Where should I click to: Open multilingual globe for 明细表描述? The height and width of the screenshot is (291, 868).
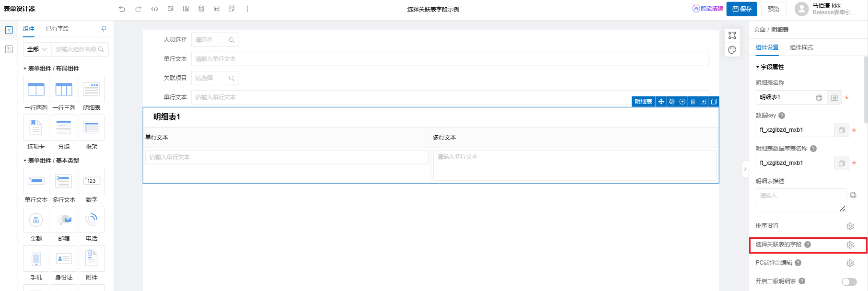[853, 195]
